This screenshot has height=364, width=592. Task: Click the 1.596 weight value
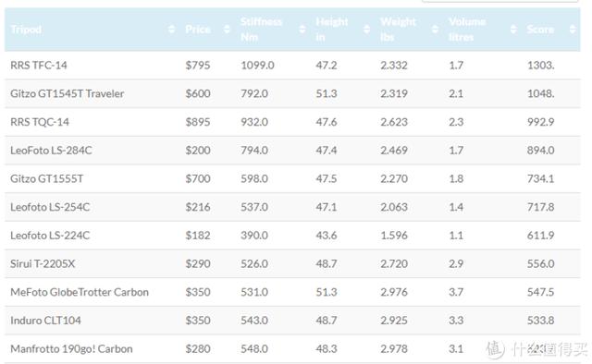point(394,236)
